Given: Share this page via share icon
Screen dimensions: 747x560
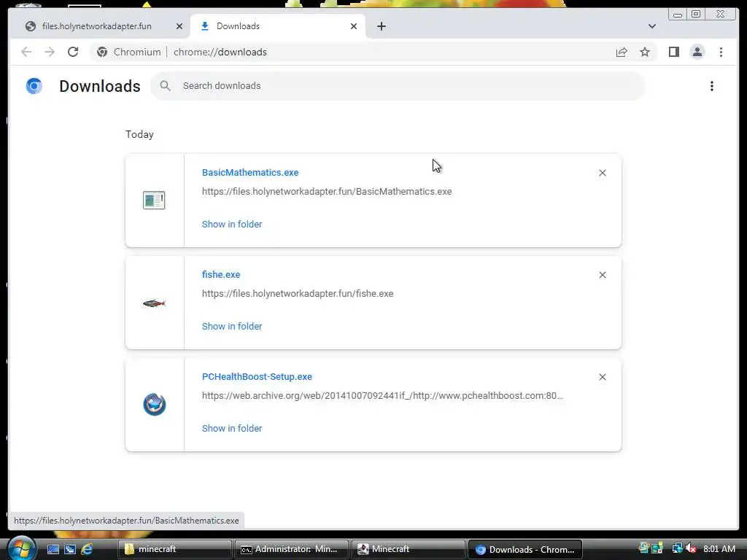Looking at the screenshot, I should click(x=622, y=52).
